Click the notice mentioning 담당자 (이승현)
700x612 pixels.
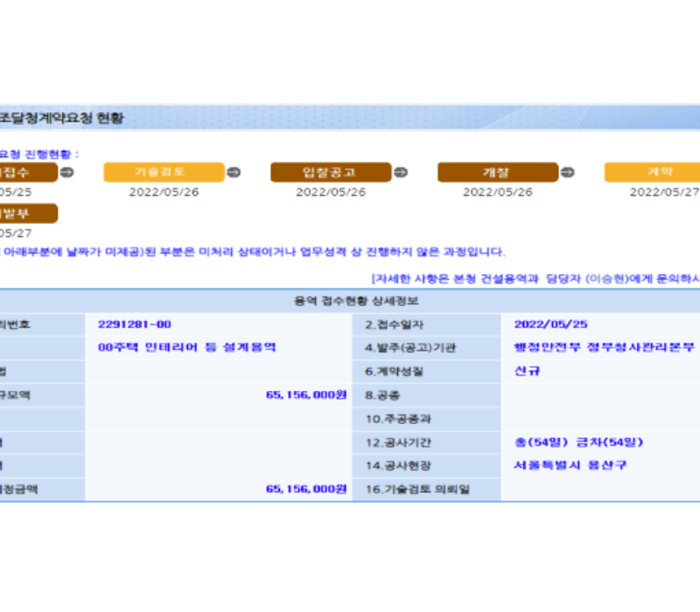535,279
